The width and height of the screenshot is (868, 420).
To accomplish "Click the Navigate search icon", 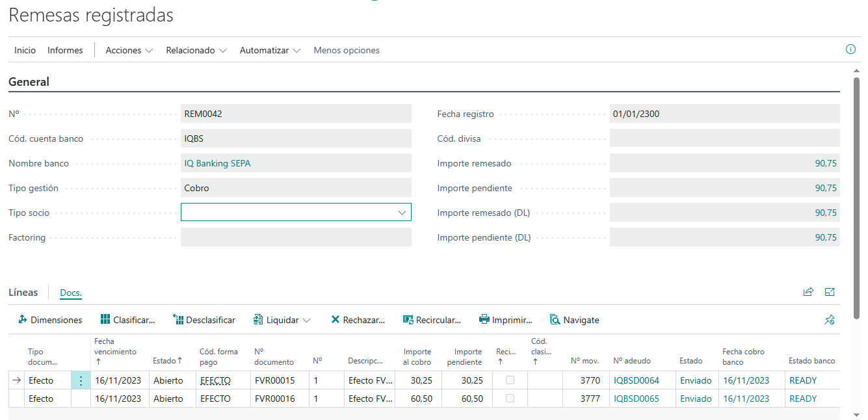I will 555,320.
